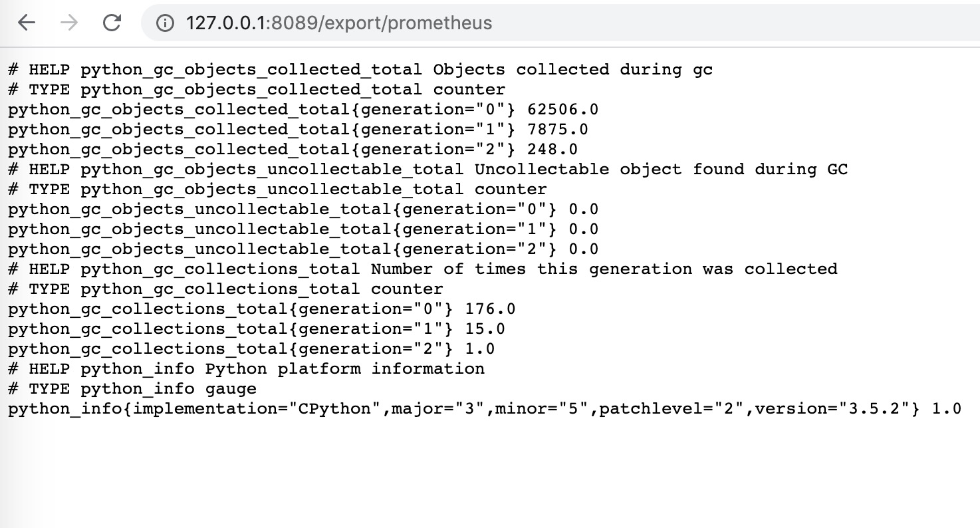The height and width of the screenshot is (528, 980).
Task: Click uncollectable_total generation="0" metric line
Action: pyautogui.click(x=303, y=209)
